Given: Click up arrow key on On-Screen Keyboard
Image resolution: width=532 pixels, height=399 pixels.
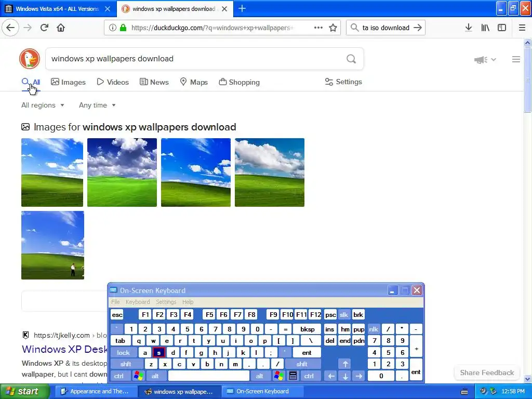Looking at the screenshot, I should coord(345,364).
